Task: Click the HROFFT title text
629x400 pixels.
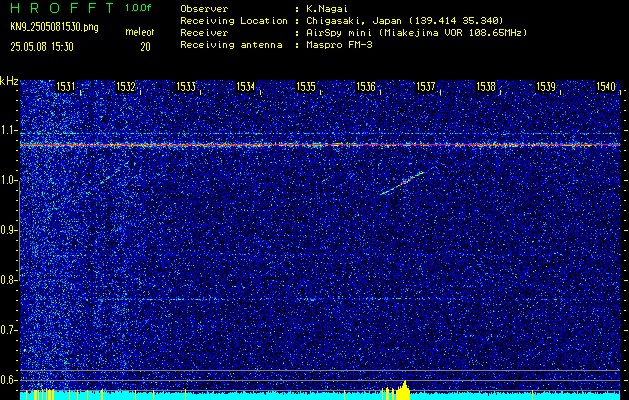Action: pyautogui.click(x=62, y=8)
